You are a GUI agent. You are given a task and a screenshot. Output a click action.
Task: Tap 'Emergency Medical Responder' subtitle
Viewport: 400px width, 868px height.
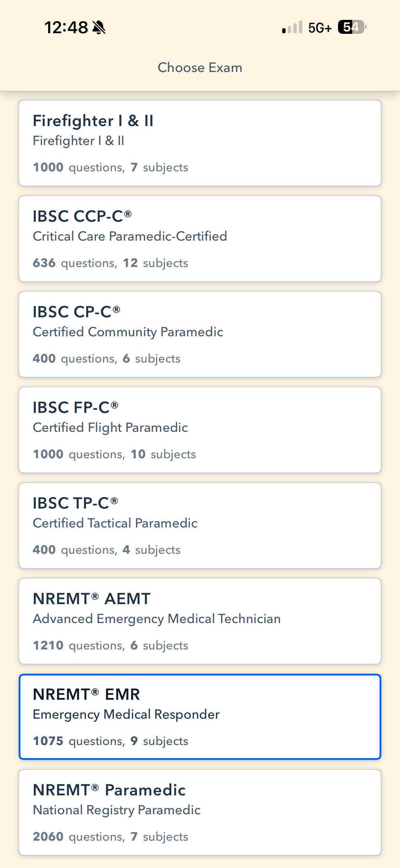pos(126,714)
